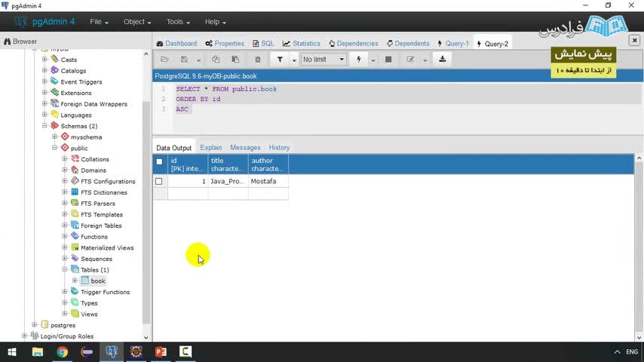Open the Explain output tab
644x362 pixels.
[x=210, y=148]
